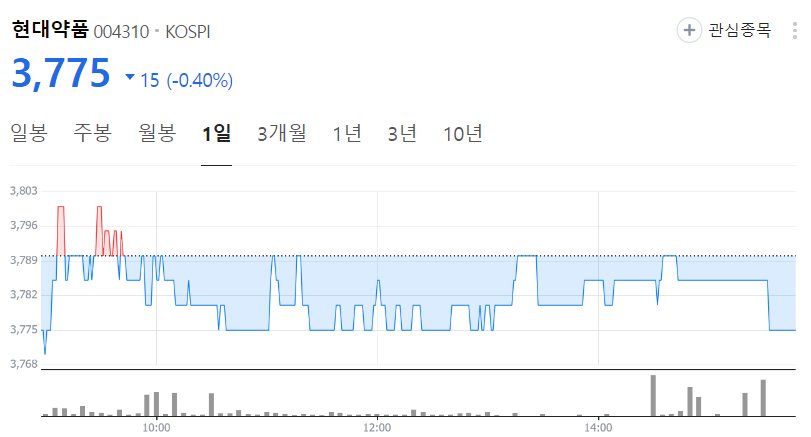Open the three-dot more options menu
The width and height of the screenshot is (811, 437).
click(794, 30)
